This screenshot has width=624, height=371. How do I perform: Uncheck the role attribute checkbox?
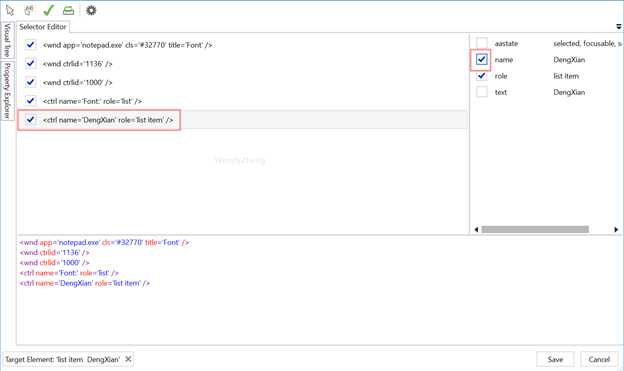click(482, 76)
